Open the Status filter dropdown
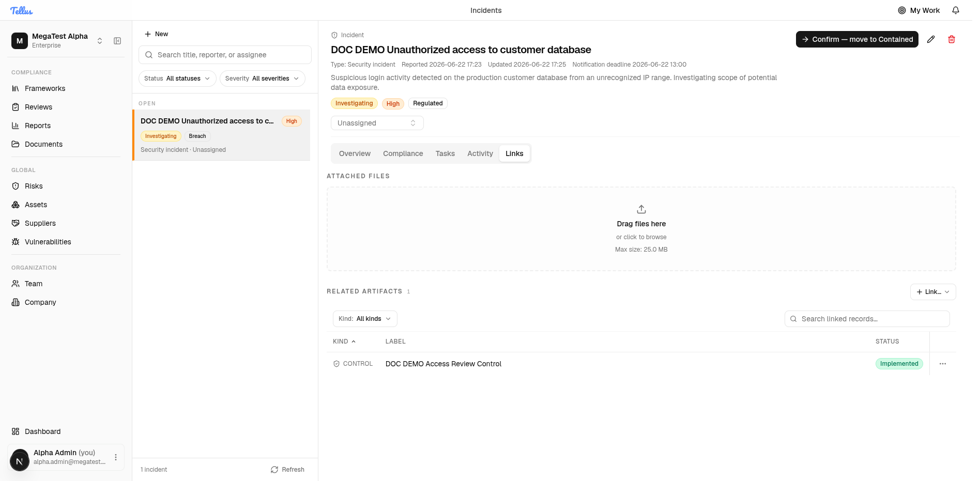The width and height of the screenshot is (980, 481). 177,79
